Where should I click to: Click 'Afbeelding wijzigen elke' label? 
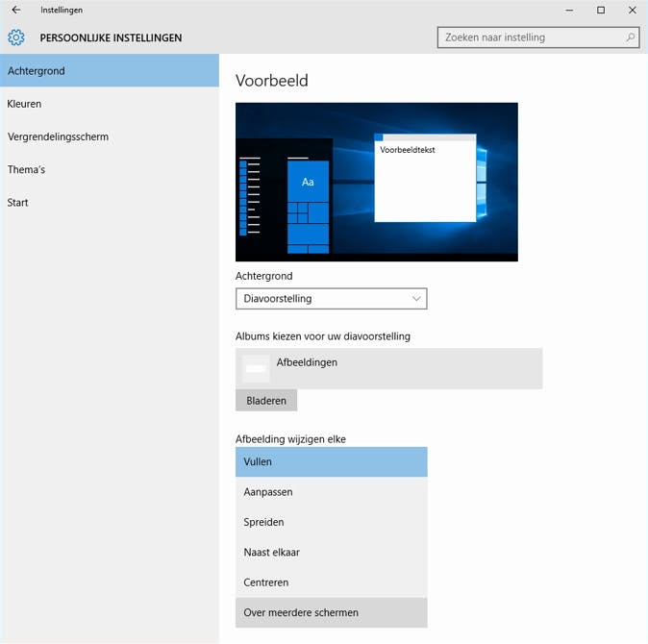tap(290, 439)
